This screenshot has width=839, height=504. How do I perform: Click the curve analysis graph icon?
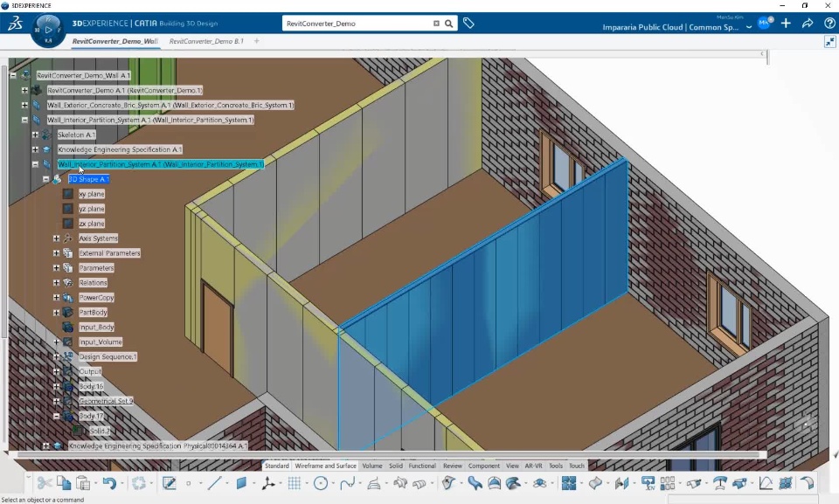pos(766,483)
